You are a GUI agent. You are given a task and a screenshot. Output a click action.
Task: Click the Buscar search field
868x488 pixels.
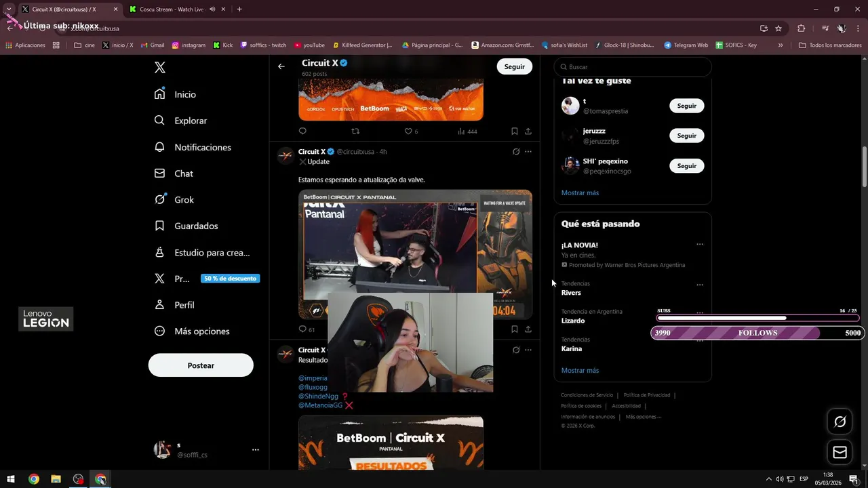pyautogui.click(x=633, y=67)
